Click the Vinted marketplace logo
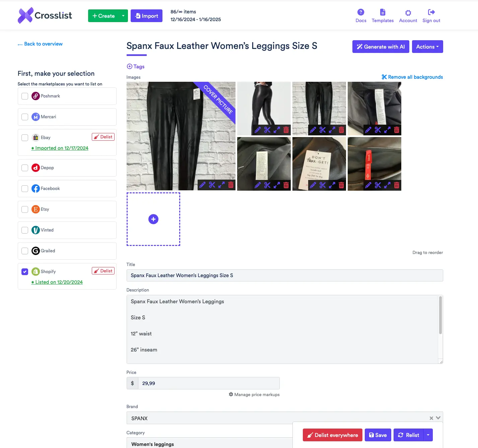Viewport: 478px width, 448px height. click(x=36, y=230)
